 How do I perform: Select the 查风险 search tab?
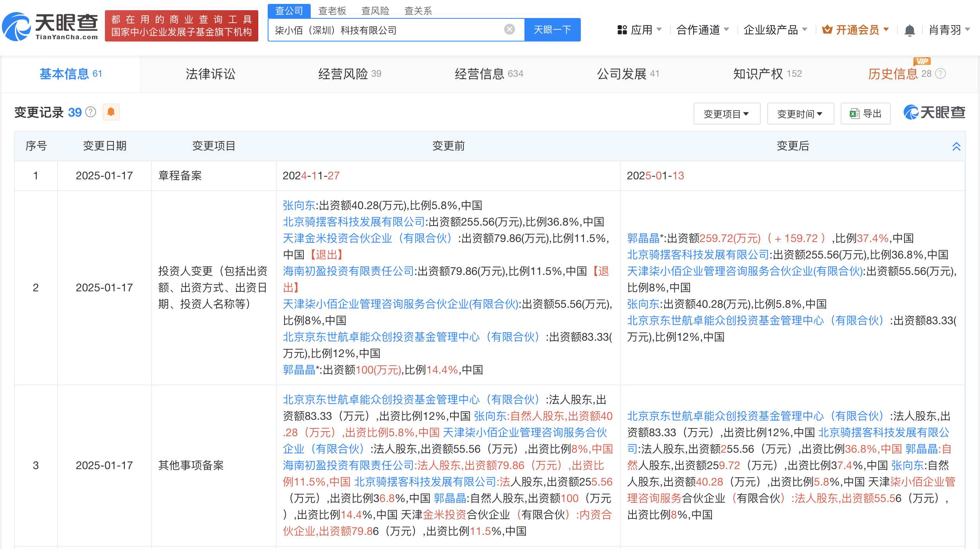[x=375, y=11]
